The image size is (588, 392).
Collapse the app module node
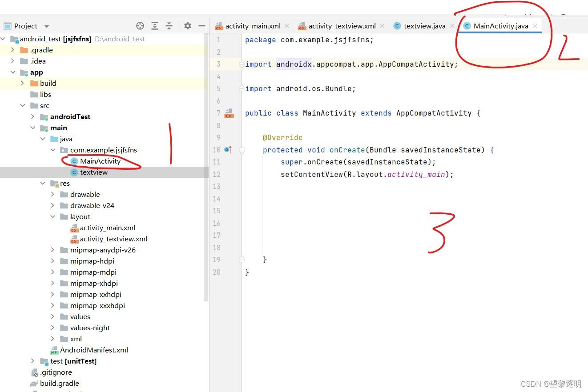click(13, 72)
